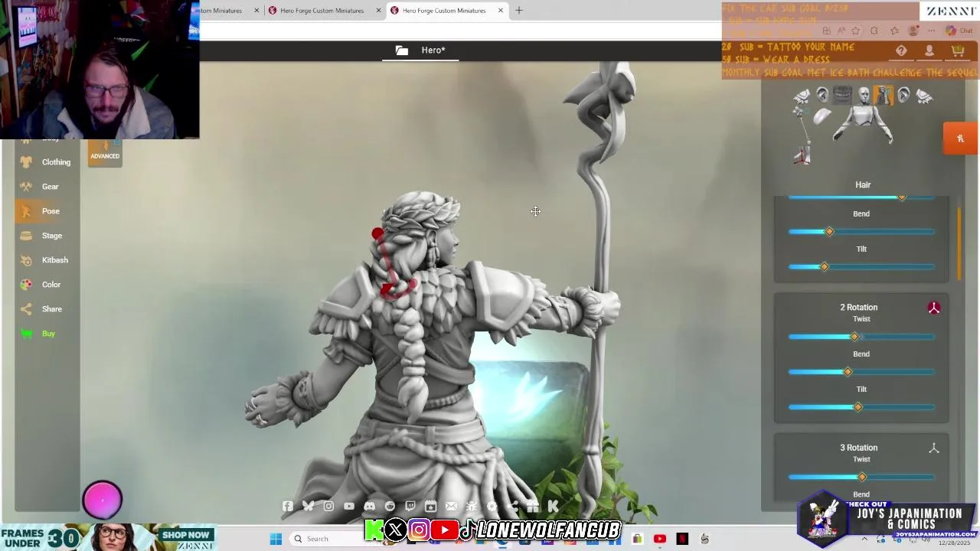Open Microsoft Store from taskbar
Viewport: 980px width, 551px height.
pos(637,539)
